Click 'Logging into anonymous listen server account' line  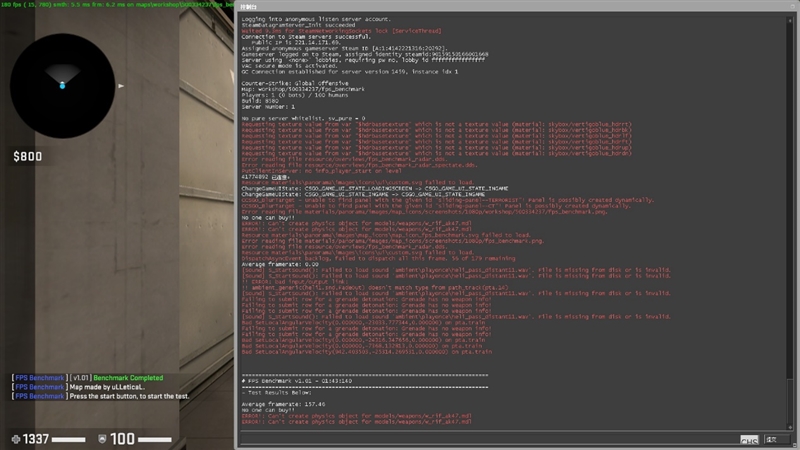(x=316, y=19)
